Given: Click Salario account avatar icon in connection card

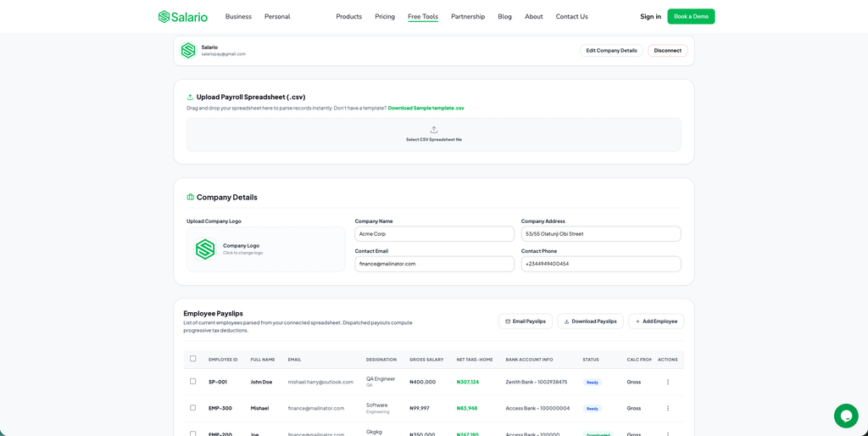Looking at the screenshot, I should coord(188,50).
